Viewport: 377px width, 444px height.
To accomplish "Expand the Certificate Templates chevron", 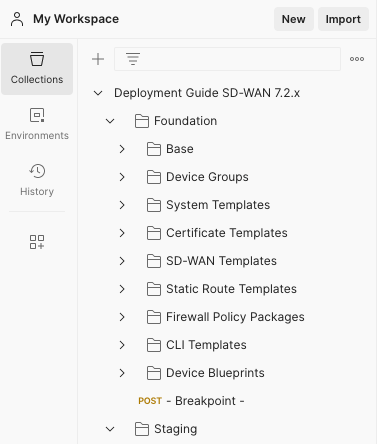I will point(122,233).
